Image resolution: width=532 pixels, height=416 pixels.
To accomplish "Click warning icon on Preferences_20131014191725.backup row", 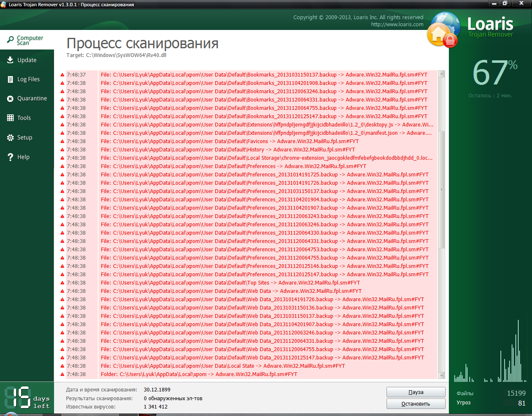I will 62,175.
